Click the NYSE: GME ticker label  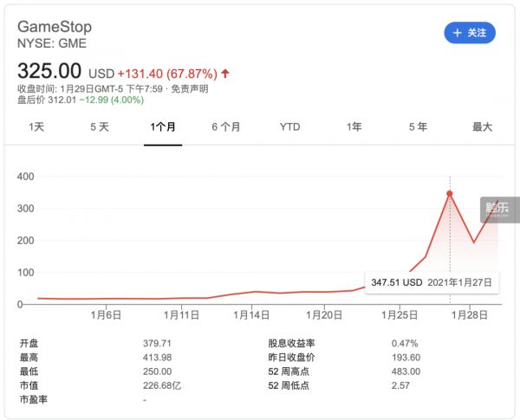point(52,42)
